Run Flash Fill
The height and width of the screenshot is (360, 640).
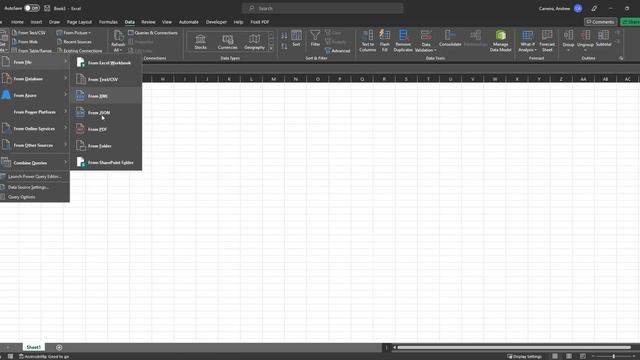384,41
